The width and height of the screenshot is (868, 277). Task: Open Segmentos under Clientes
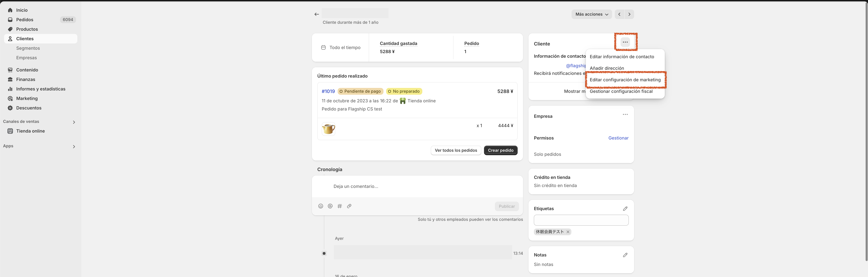(x=28, y=48)
